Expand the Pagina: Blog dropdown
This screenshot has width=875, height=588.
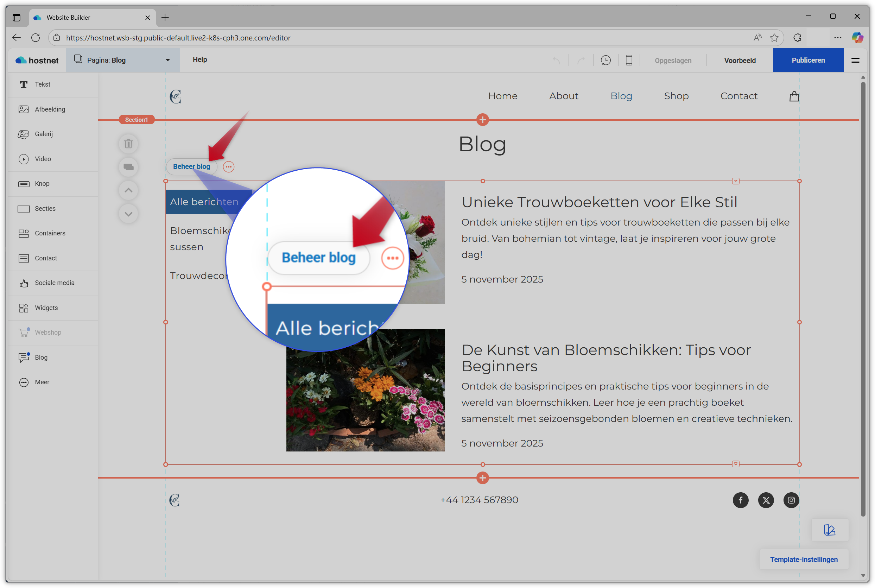(x=167, y=60)
